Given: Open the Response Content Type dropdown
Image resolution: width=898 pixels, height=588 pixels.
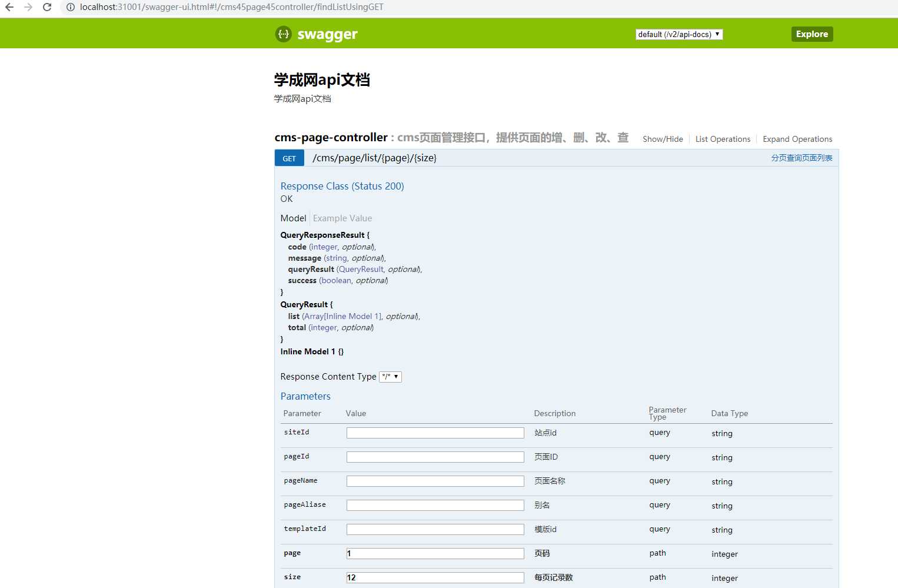Looking at the screenshot, I should (x=390, y=377).
